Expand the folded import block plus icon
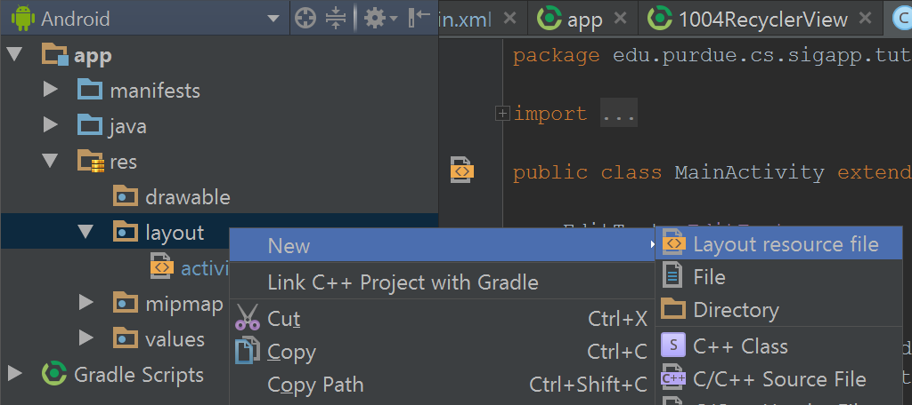 pyautogui.click(x=502, y=113)
